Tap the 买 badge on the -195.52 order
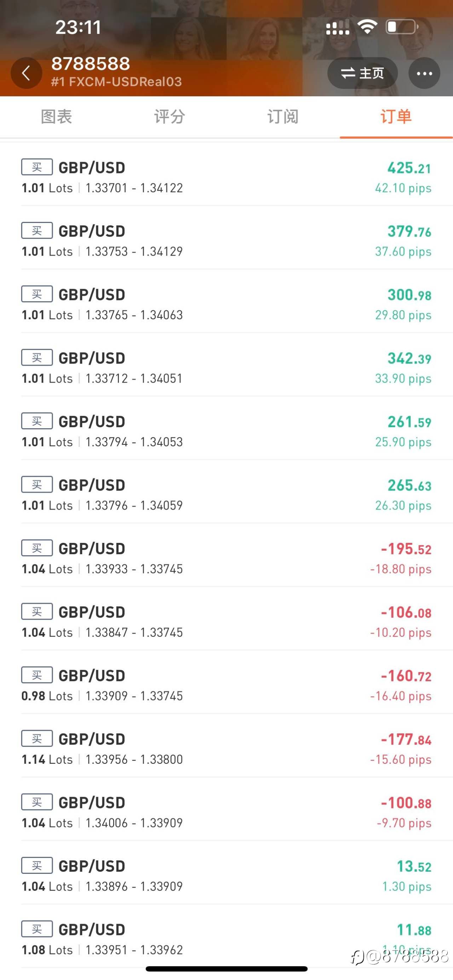Screen dimensions: 453x980 [x=37, y=548]
